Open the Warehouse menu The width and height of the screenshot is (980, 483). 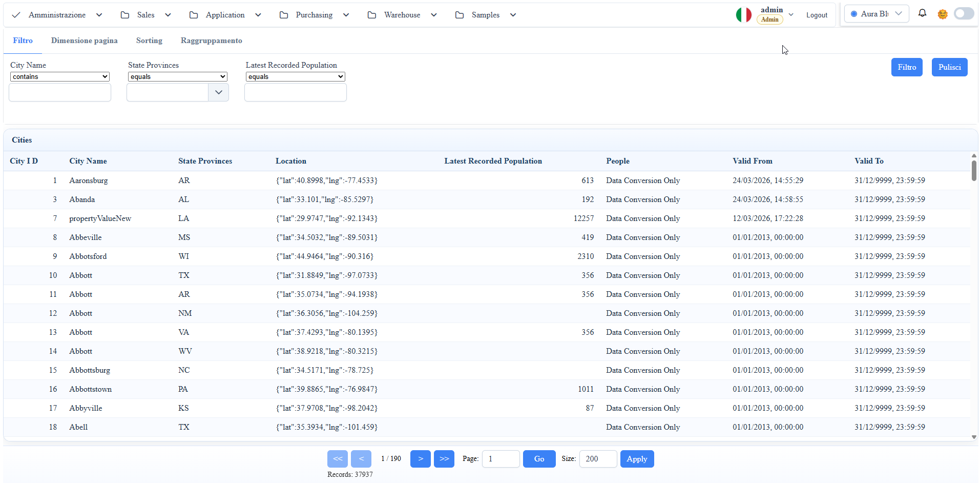402,15
